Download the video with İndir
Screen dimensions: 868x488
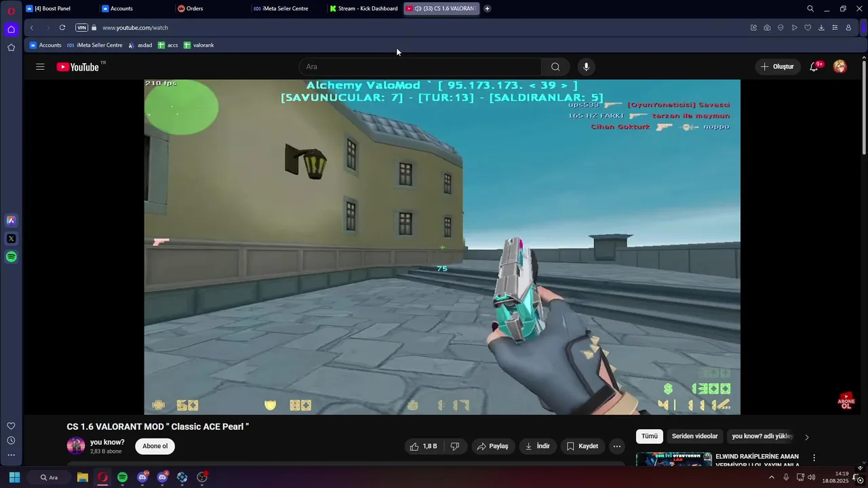pyautogui.click(x=538, y=446)
